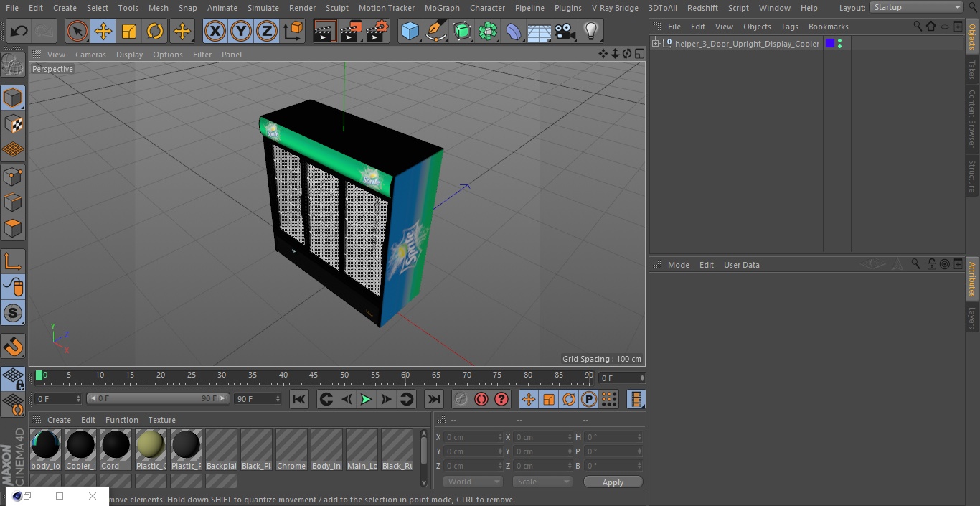Viewport: 980px width, 506px height.
Task: Open the Spline Pen tool
Action: click(x=436, y=31)
